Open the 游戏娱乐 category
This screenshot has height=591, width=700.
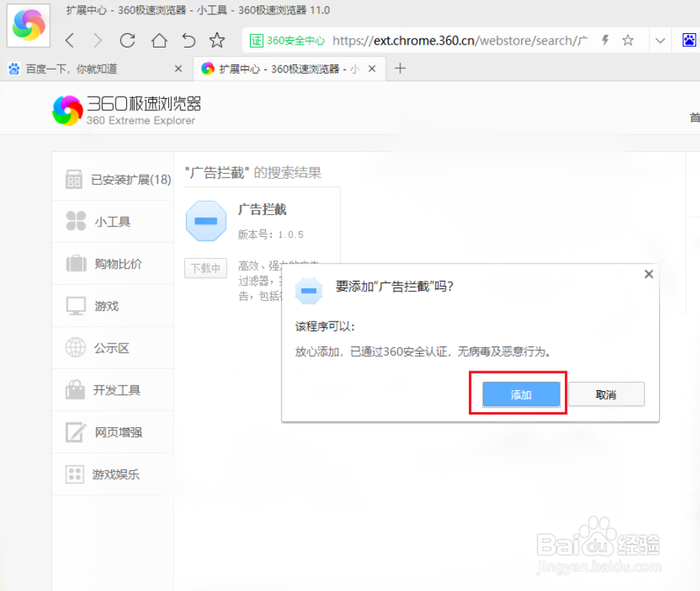(113, 474)
